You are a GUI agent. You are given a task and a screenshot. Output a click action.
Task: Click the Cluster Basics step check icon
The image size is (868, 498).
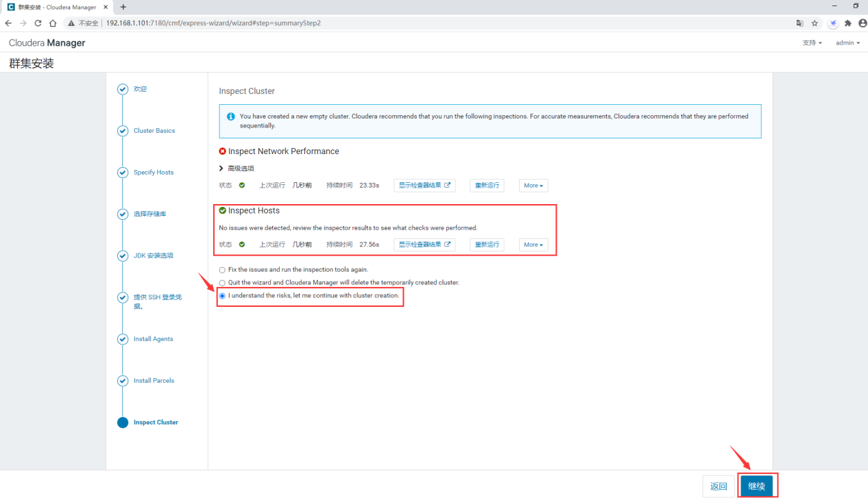point(123,131)
